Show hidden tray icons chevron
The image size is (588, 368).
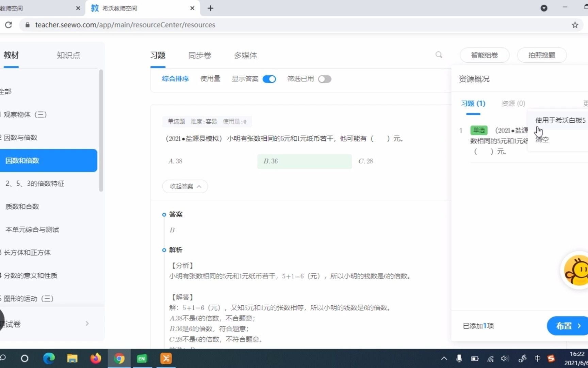click(444, 358)
